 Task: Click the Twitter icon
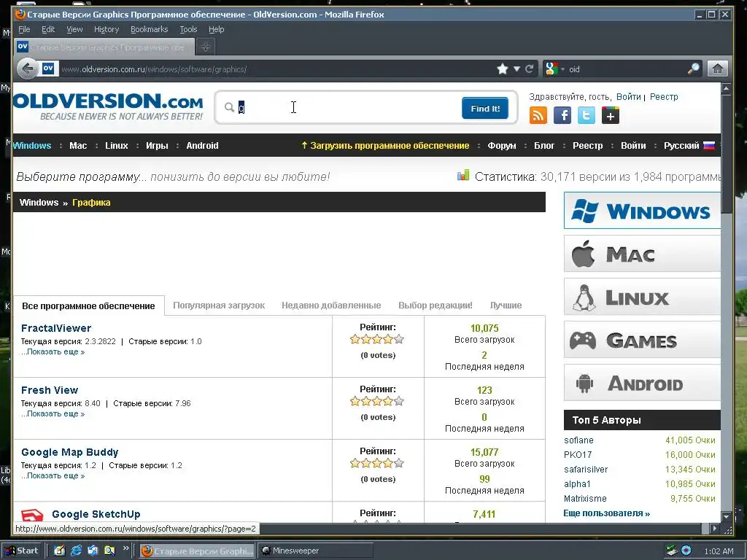586,115
